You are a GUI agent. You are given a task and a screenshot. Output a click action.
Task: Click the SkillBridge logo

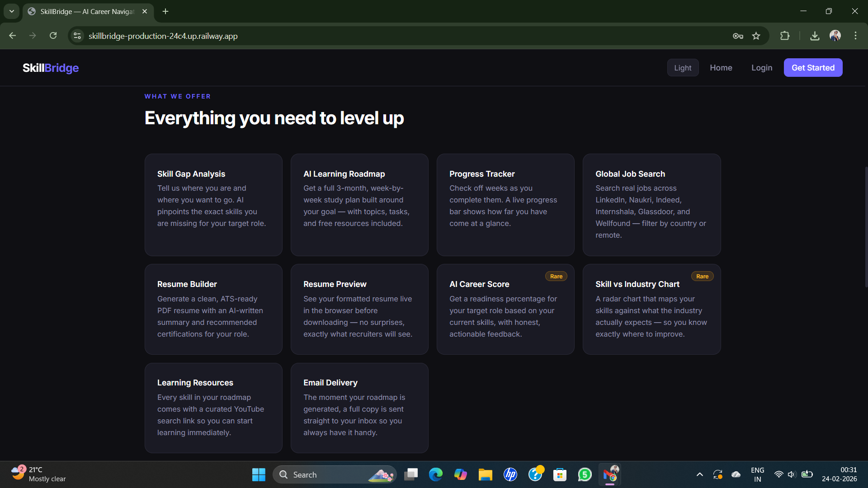51,68
